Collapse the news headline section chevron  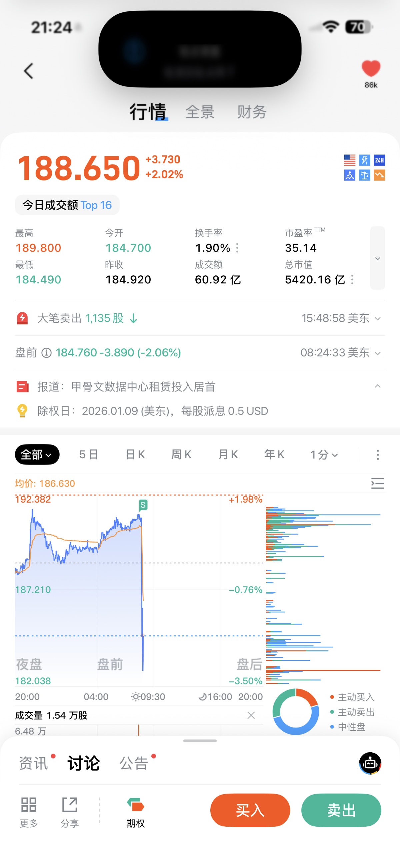point(377,386)
